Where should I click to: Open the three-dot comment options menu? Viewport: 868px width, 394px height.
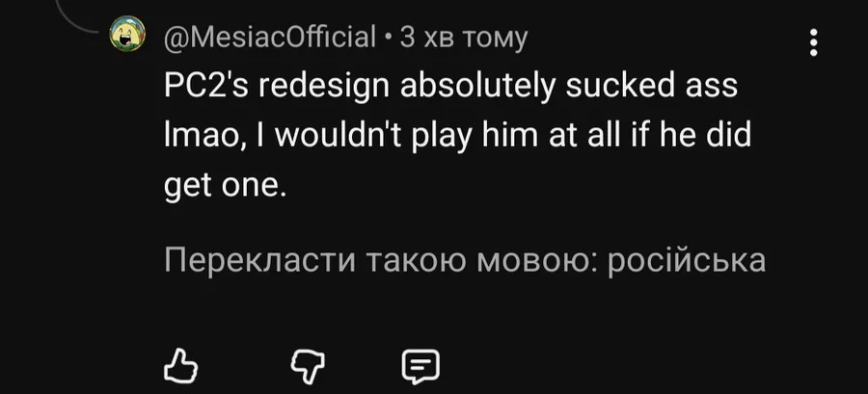point(815,43)
